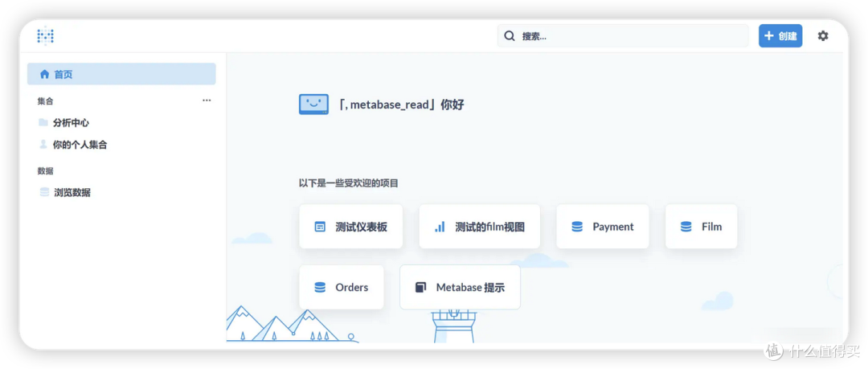Click the 集合 section heading

(45, 101)
